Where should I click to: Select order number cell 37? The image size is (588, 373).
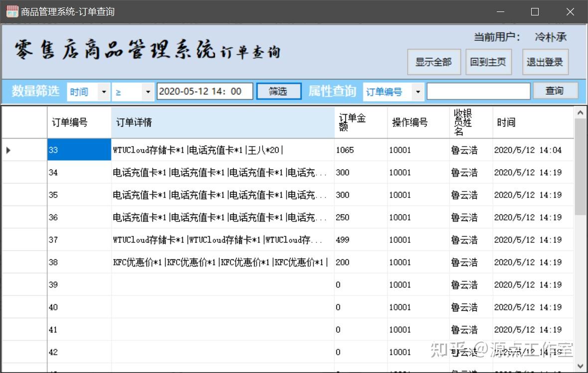click(79, 240)
